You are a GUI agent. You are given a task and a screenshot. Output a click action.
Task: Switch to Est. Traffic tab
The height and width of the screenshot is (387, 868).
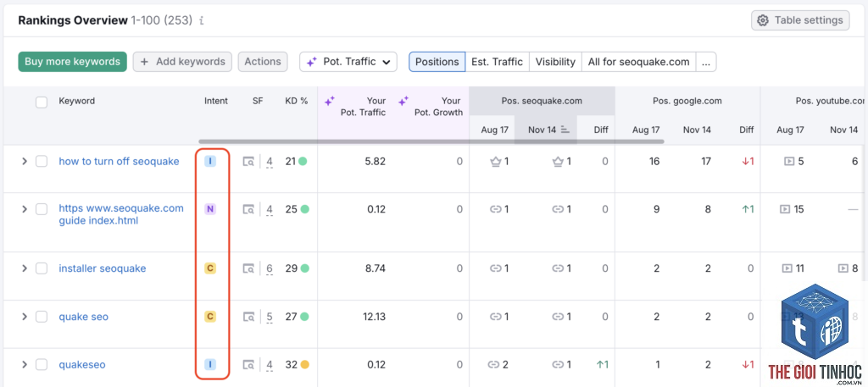click(497, 61)
